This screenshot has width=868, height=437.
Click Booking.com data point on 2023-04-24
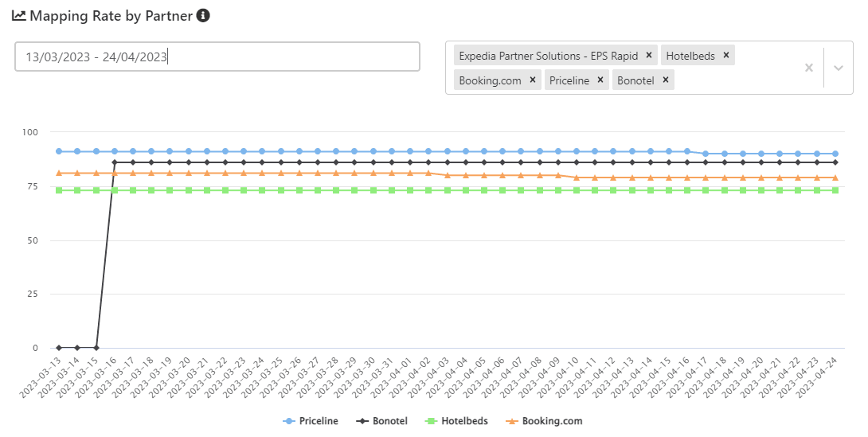835,178
